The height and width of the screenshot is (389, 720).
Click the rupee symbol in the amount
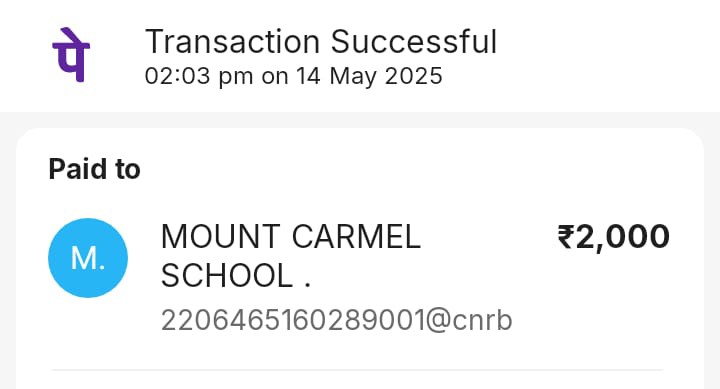[565, 237]
